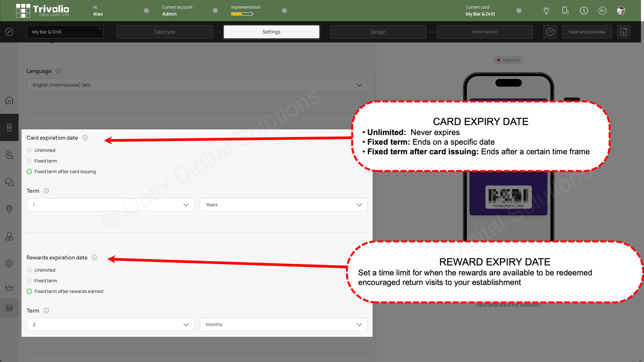
Task: Click the Trivolio logo
Action: [42, 11]
